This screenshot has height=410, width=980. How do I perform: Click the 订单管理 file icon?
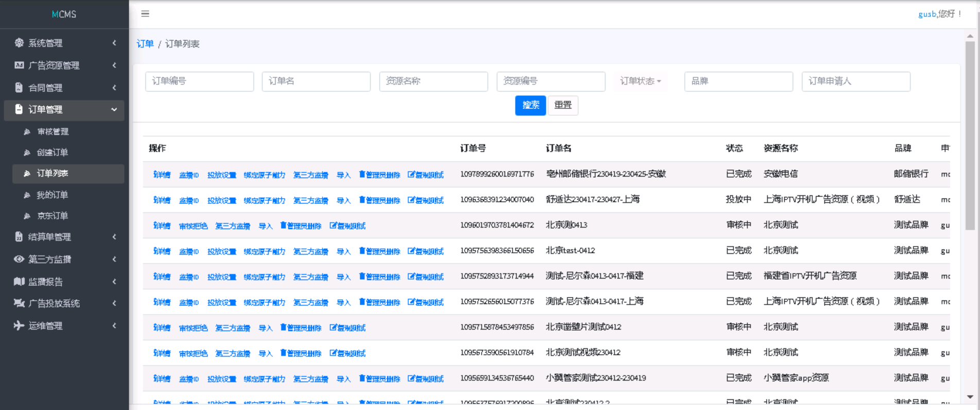coord(19,109)
